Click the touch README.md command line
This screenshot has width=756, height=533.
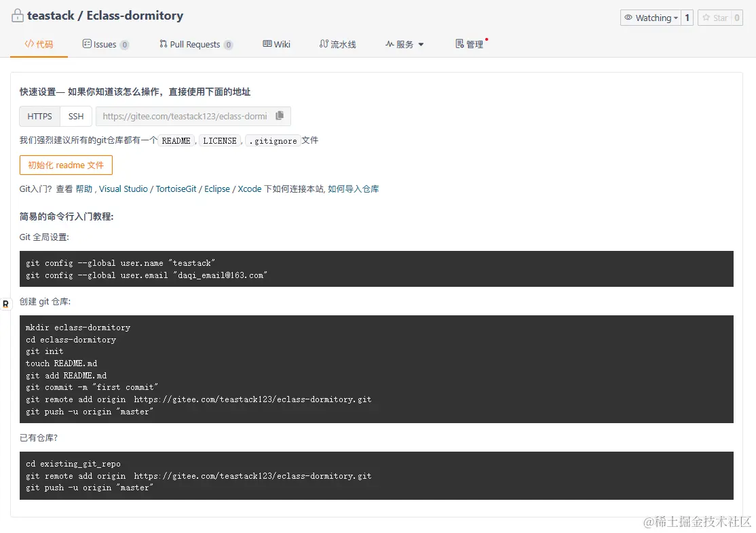(x=61, y=363)
